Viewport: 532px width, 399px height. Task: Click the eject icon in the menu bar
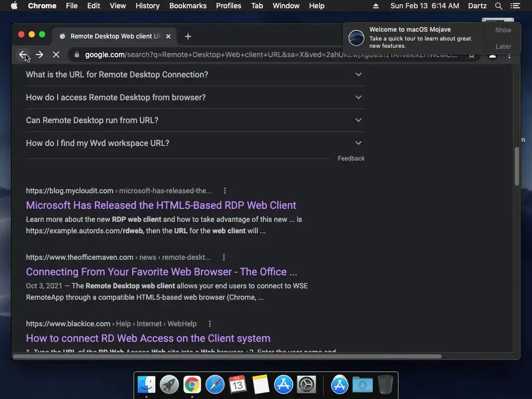(376, 6)
